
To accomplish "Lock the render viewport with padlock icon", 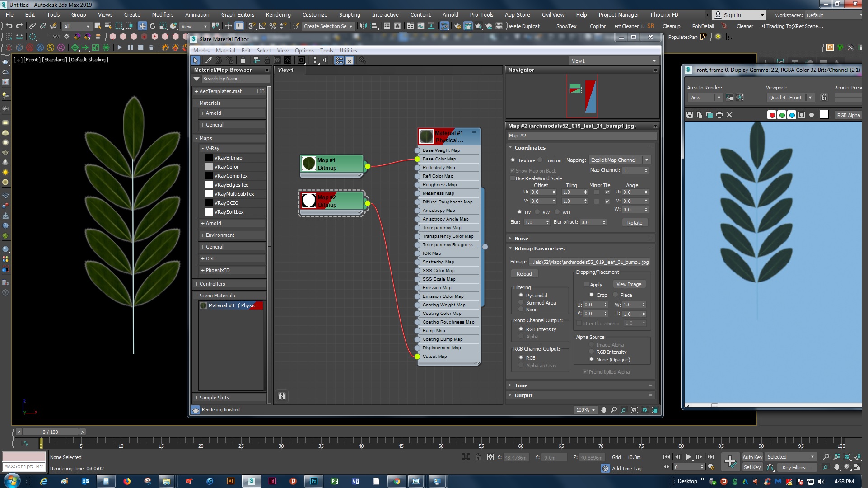I will (824, 97).
